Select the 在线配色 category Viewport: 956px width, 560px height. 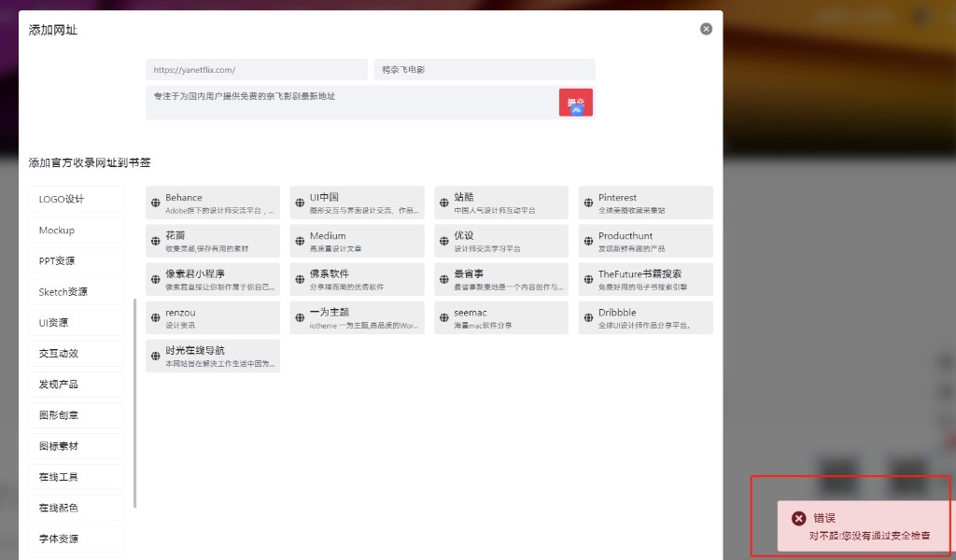pyautogui.click(x=77, y=508)
